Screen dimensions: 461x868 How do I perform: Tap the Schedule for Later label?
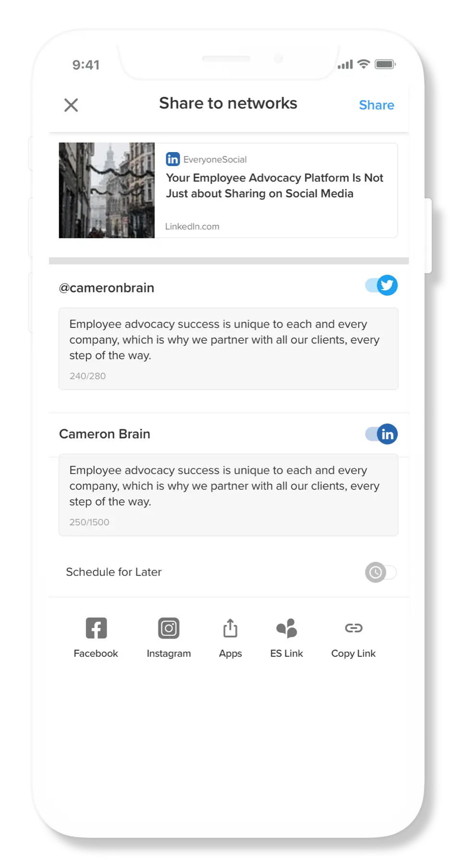click(x=114, y=572)
